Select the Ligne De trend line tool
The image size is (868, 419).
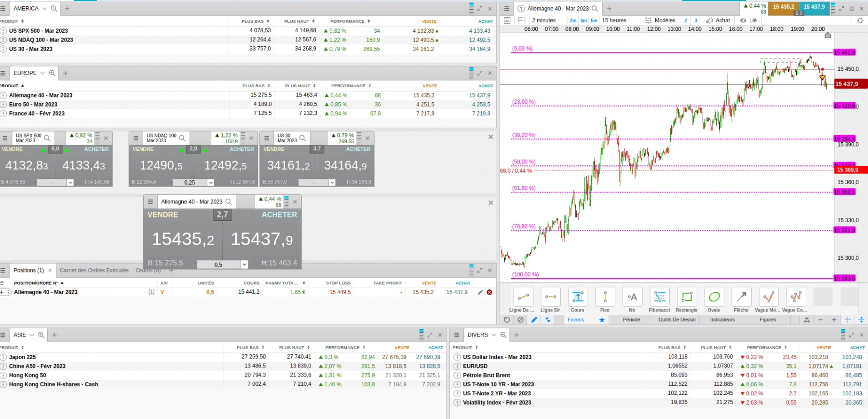[x=523, y=297]
